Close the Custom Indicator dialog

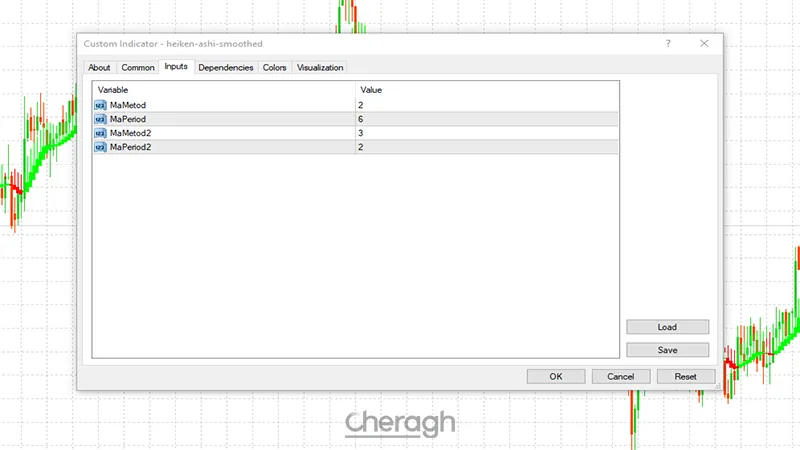point(704,44)
